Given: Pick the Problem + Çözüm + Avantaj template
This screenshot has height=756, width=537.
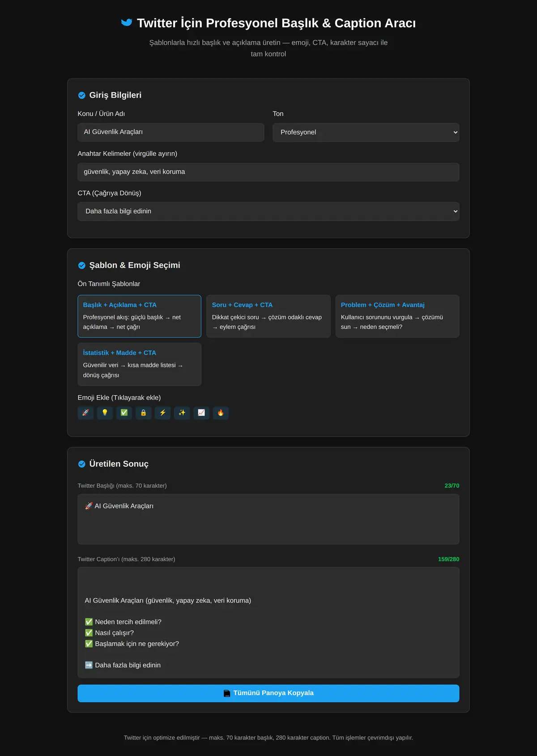Looking at the screenshot, I should click(397, 316).
